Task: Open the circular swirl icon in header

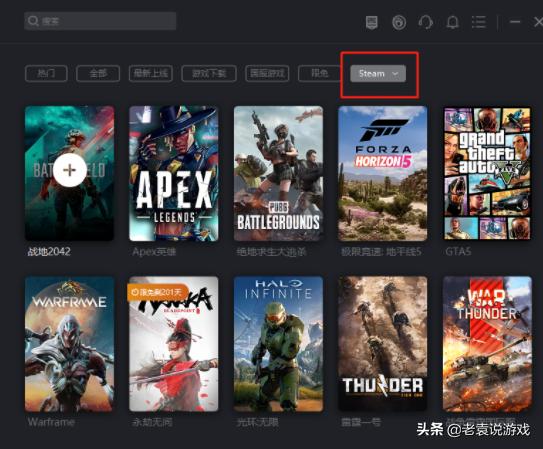Action: click(399, 23)
